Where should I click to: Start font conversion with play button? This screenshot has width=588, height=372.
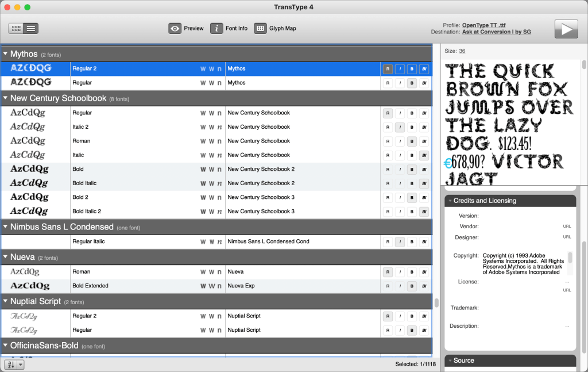[566, 29]
